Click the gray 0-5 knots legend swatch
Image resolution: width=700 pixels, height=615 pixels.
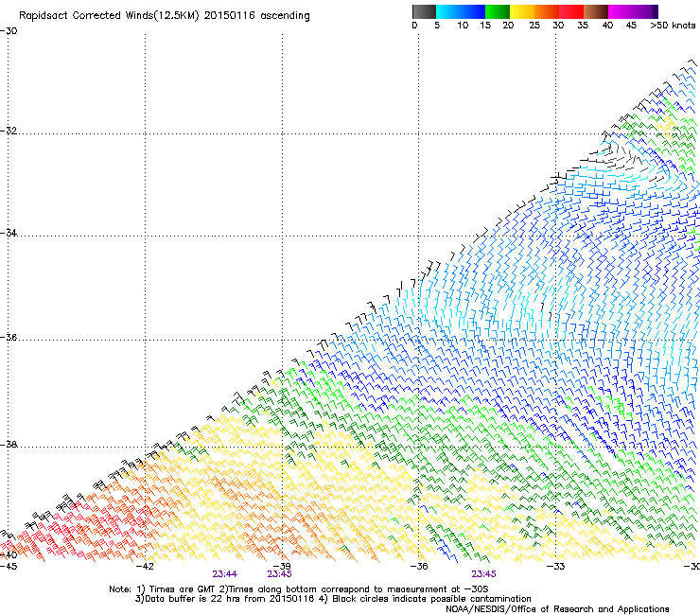(424, 11)
